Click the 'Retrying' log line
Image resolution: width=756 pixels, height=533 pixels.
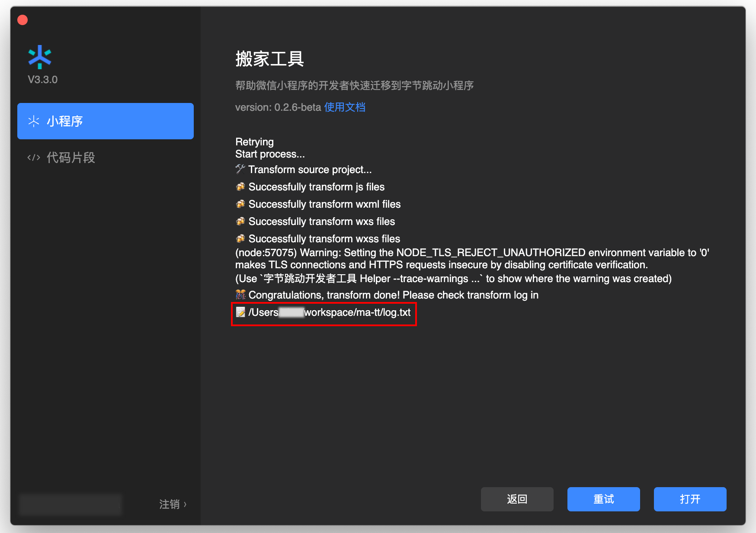point(254,142)
